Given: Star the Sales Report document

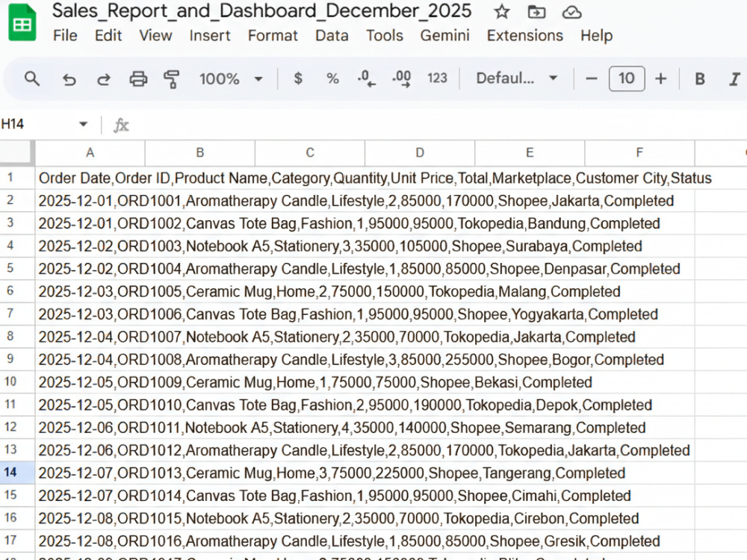Looking at the screenshot, I should coord(501,11).
